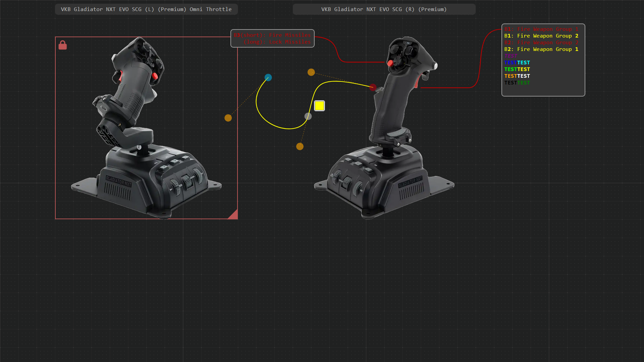
Task: Click red 'B2: Fire Weapon Group 2' line
Action: pyautogui.click(x=541, y=43)
